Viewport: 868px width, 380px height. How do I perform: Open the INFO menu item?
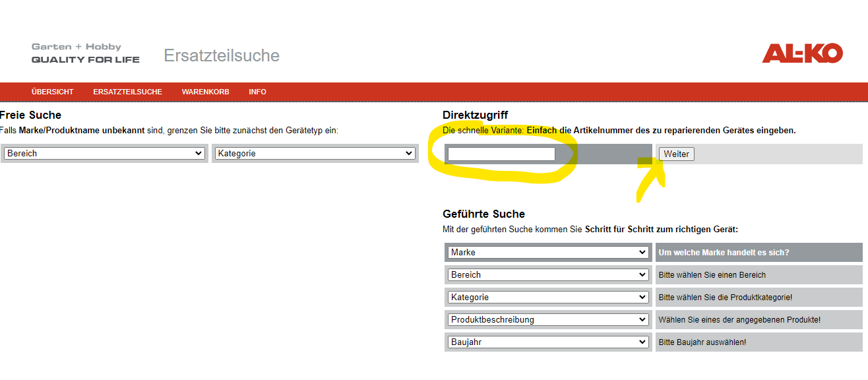pos(257,92)
